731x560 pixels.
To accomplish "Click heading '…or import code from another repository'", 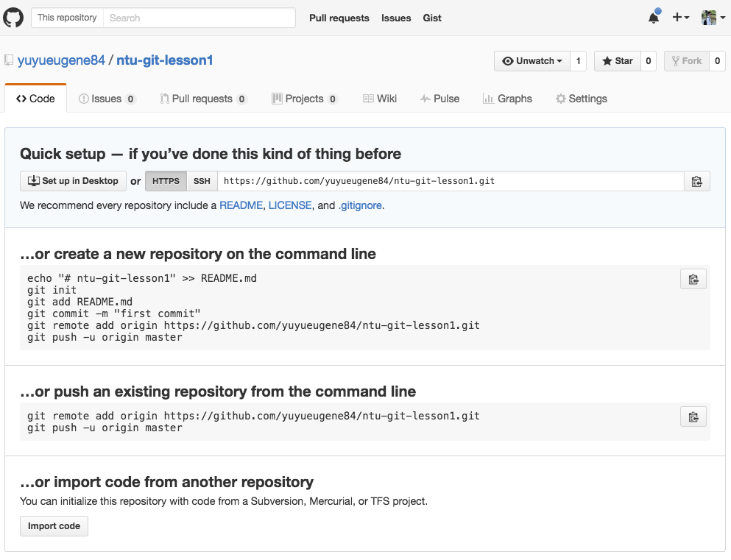I will [x=167, y=482].
